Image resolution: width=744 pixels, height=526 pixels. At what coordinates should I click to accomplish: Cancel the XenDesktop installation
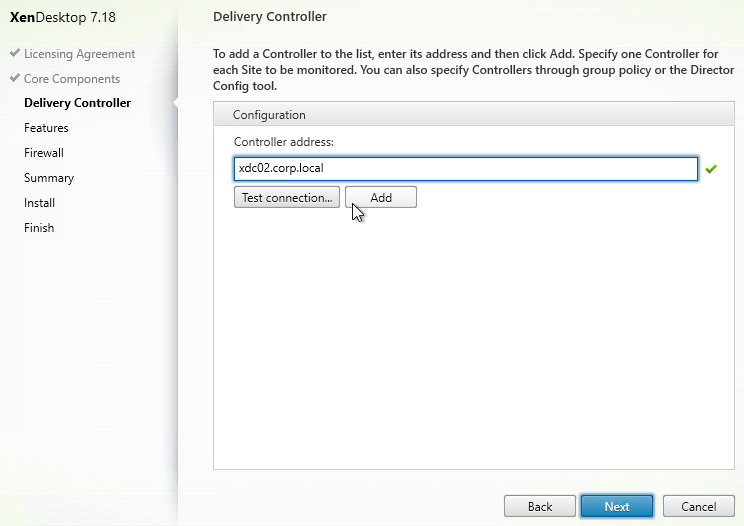point(698,506)
